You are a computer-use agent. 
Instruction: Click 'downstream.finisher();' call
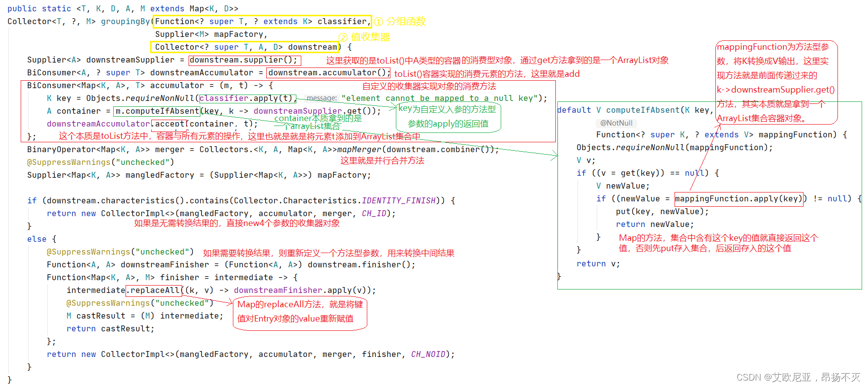point(361,264)
